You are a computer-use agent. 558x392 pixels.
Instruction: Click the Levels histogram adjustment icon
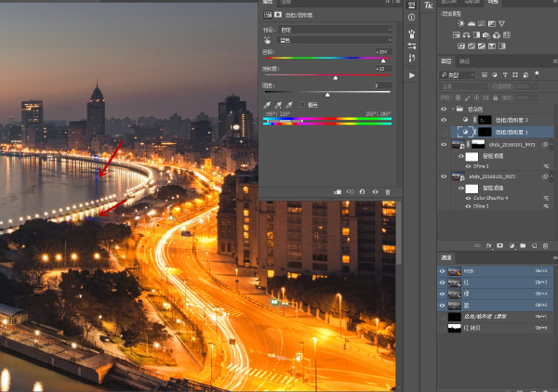click(x=472, y=24)
